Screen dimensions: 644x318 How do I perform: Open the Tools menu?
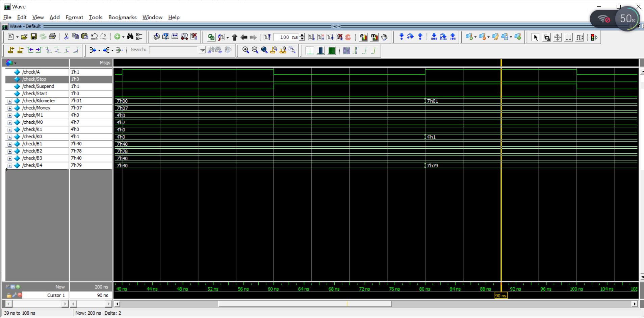click(x=96, y=17)
